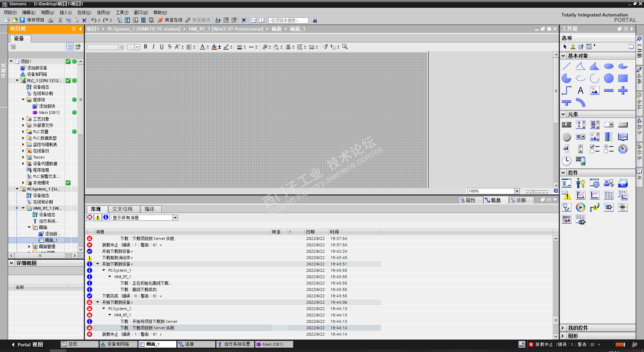Click the download to device icon
This screenshot has width=644, height=352.
(x=127, y=20)
